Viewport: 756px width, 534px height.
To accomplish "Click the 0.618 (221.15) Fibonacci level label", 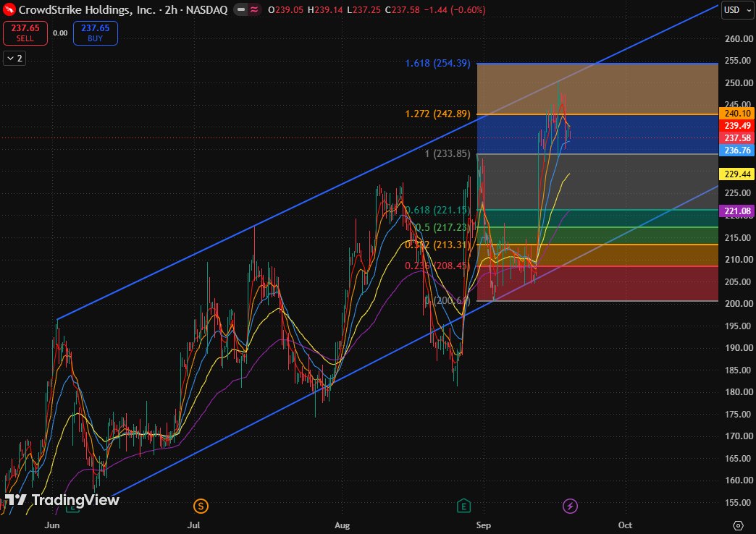I will pyautogui.click(x=437, y=210).
